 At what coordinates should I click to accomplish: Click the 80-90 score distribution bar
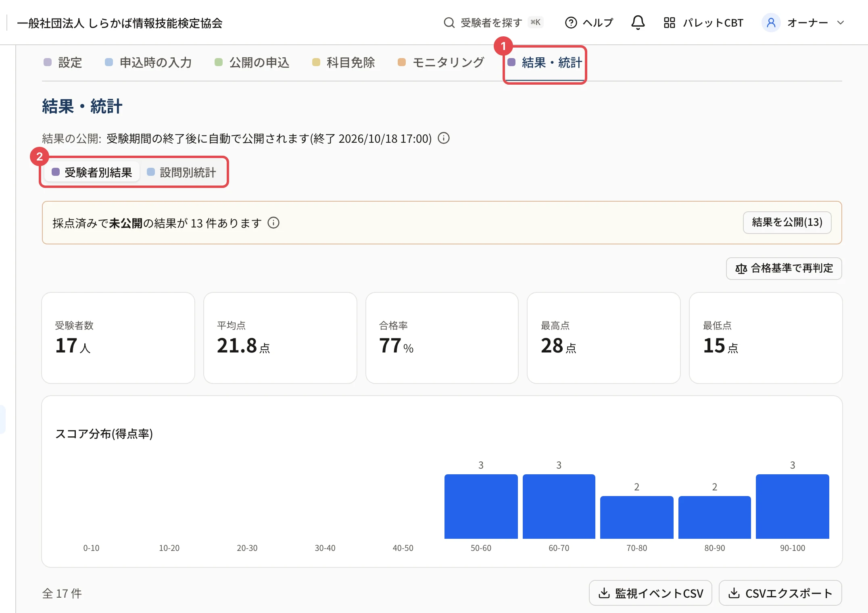(714, 517)
